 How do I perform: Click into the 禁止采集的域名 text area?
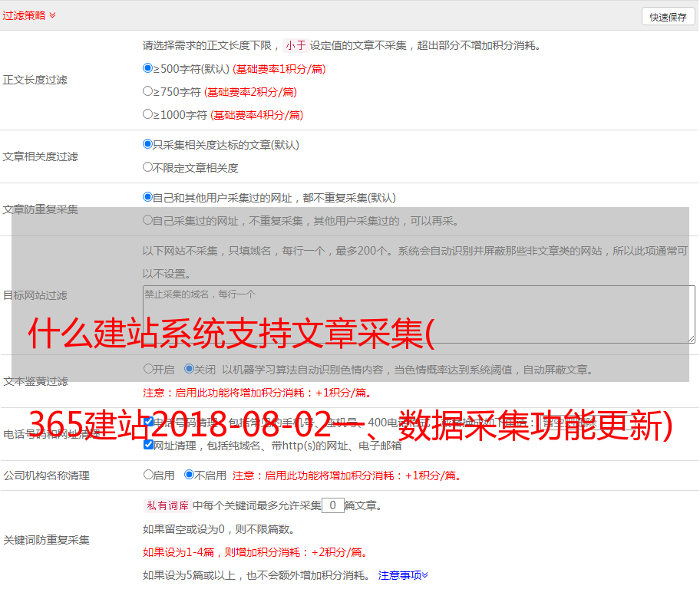(x=419, y=314)
